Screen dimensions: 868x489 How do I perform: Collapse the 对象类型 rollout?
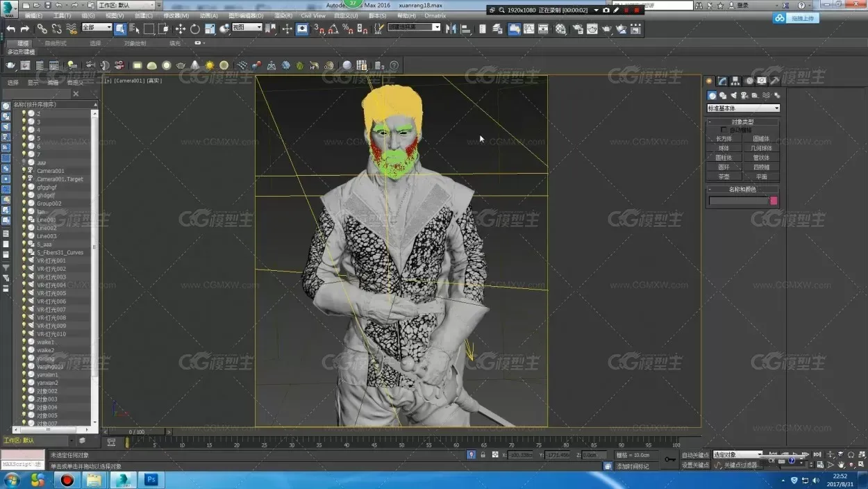tap(743, 122)
